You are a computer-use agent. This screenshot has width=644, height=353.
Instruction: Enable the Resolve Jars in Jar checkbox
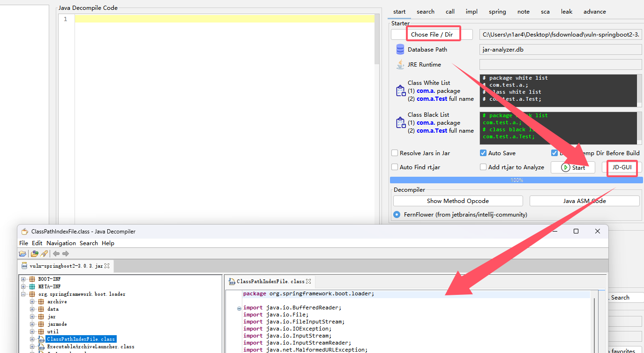point(395,153)
